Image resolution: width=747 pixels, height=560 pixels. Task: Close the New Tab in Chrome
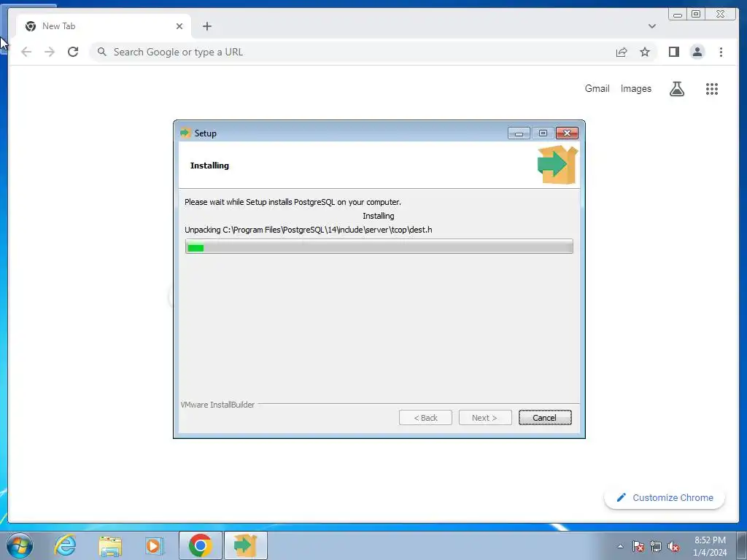(179, 26)
